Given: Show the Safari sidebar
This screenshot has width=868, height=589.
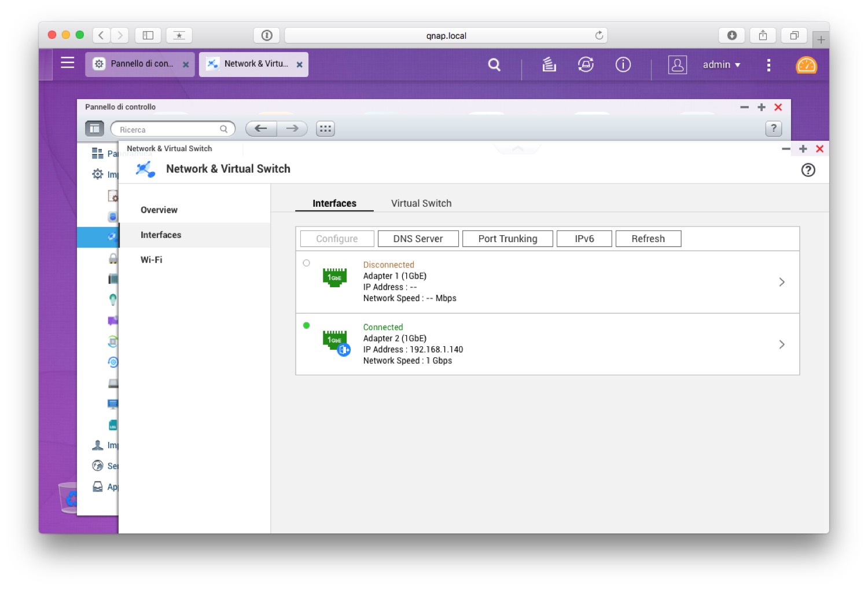Looking at the screenshot, I should point(148,35).
